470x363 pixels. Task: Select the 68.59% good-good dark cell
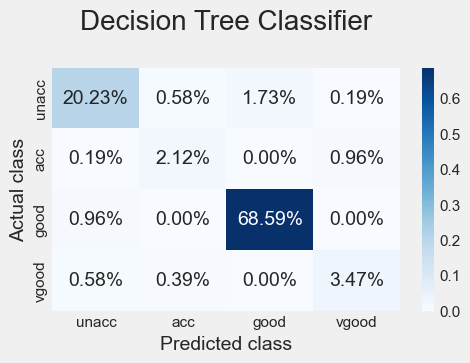pyautogui.click(x=269, y=219)
